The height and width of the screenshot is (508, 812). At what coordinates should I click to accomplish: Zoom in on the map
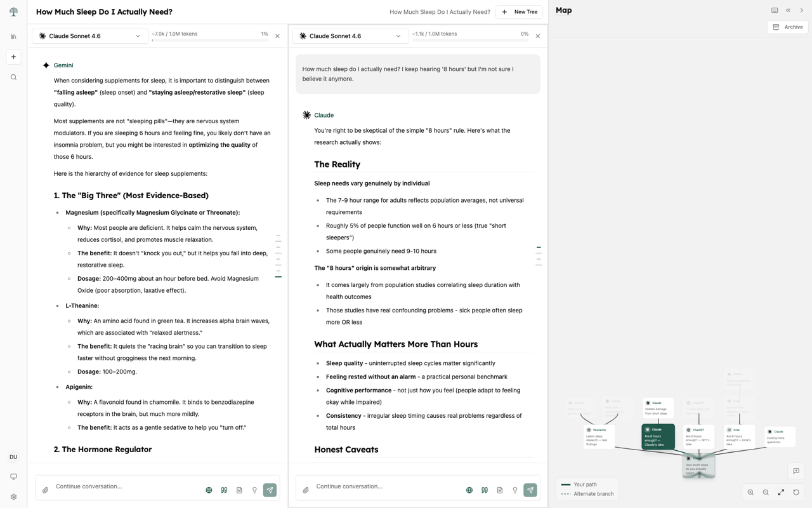coord(750,492)
